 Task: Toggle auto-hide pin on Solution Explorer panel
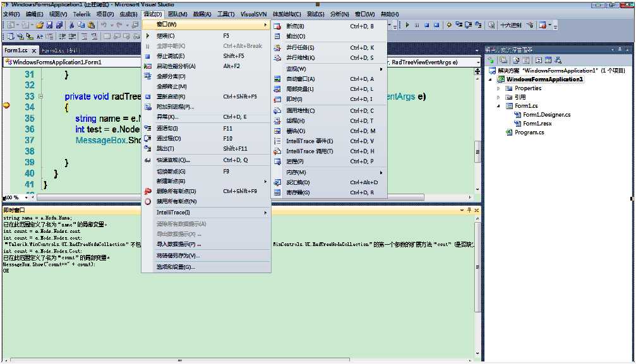coord(620,49)
